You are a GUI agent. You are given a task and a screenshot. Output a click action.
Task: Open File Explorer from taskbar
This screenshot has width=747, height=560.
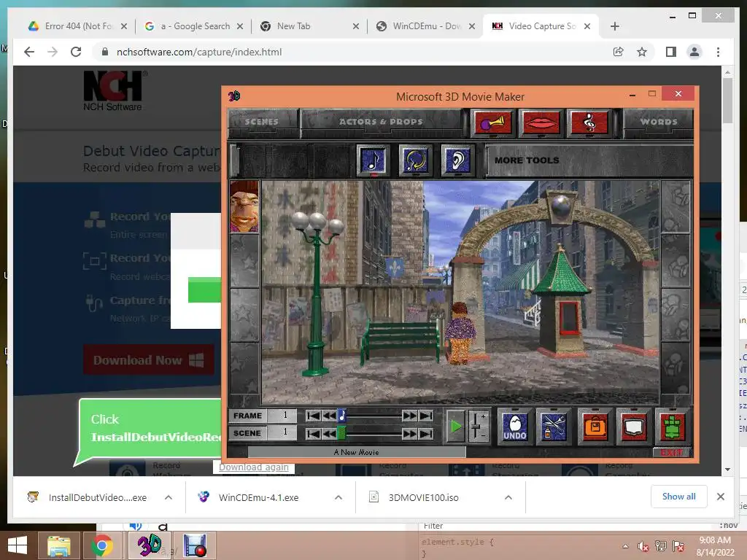pyautogui.click(x=58, y=545)
